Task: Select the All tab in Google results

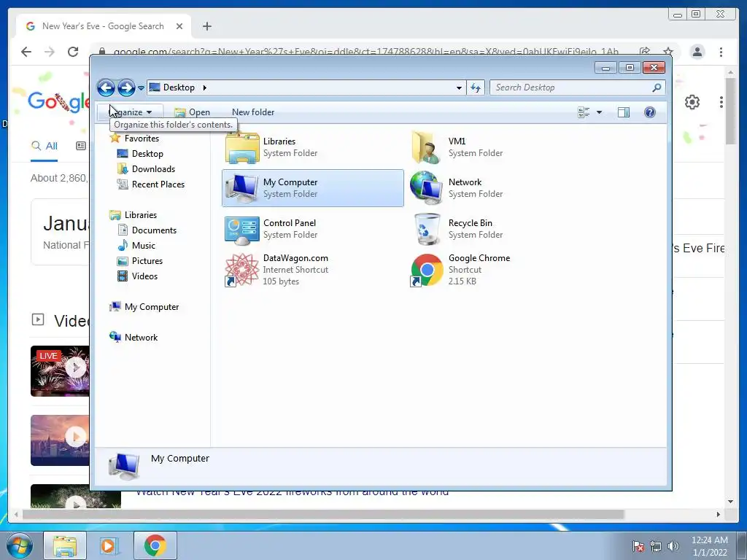Action: (x=44, y=146)
